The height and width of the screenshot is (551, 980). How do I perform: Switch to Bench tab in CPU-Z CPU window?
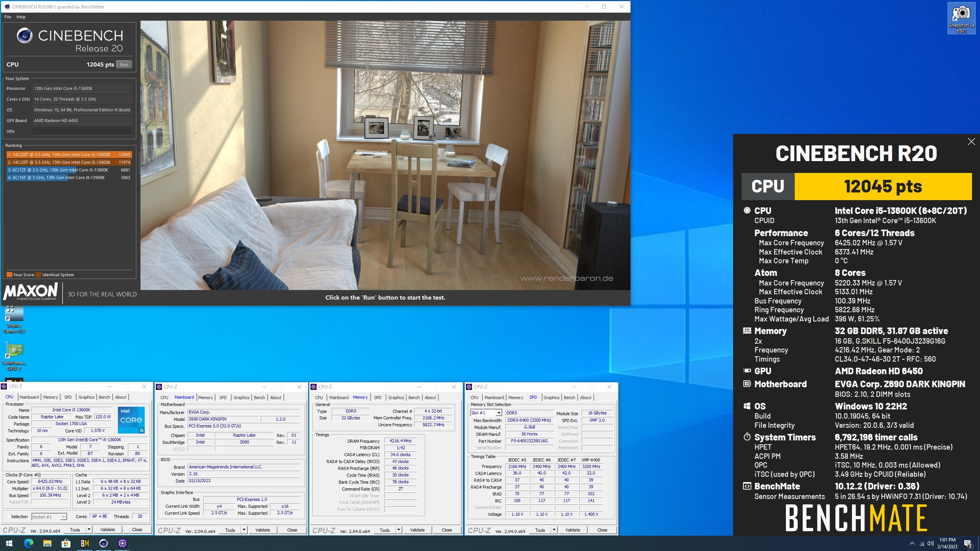pyautogui.click(x=104, y=397)
